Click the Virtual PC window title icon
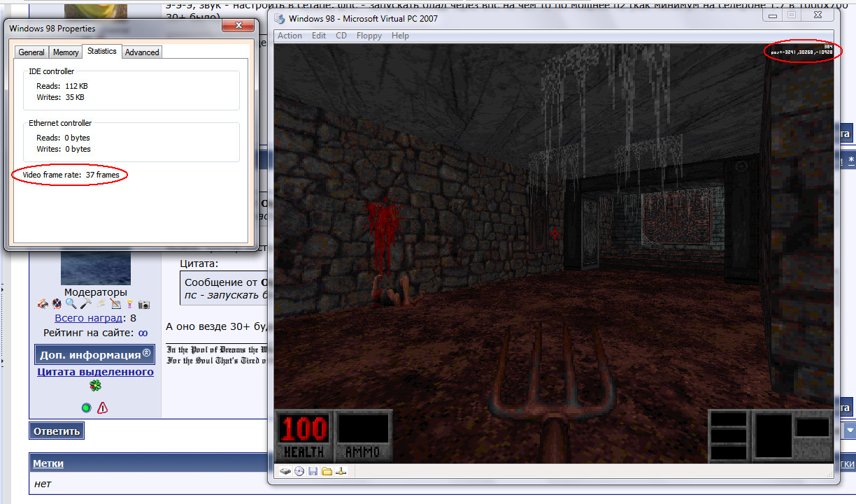Viewport: 856px width, 504px height. pos(279,19)
